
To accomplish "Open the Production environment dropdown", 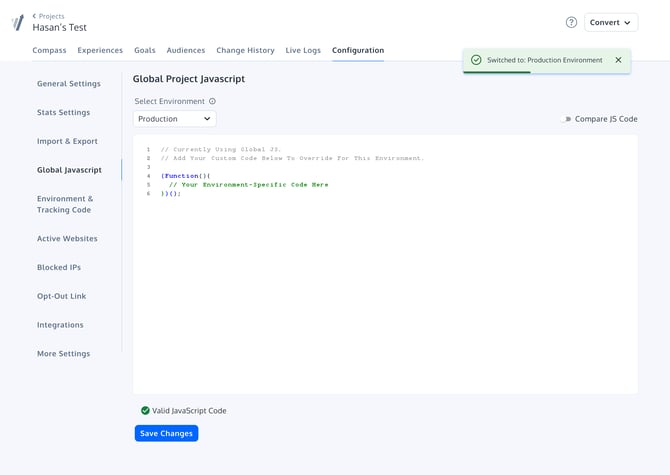I will point(174,119).
